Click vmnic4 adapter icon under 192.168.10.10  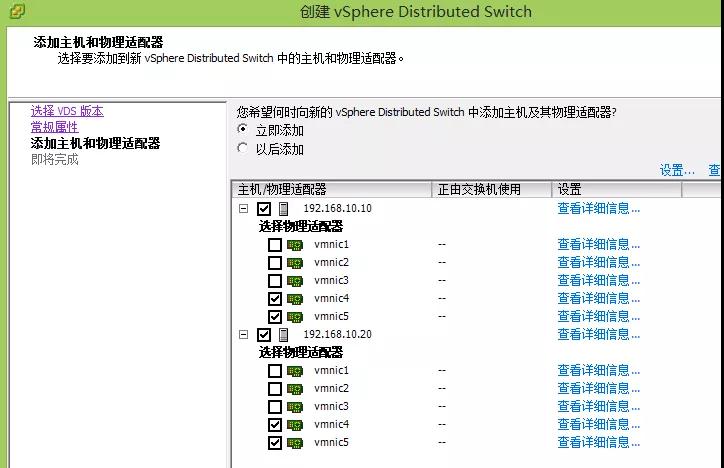295,299
